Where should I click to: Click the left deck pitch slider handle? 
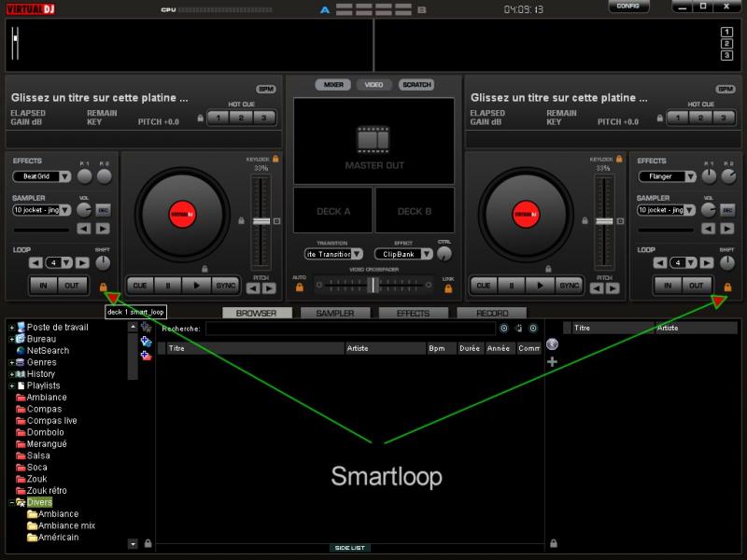[x=261, y=221]
